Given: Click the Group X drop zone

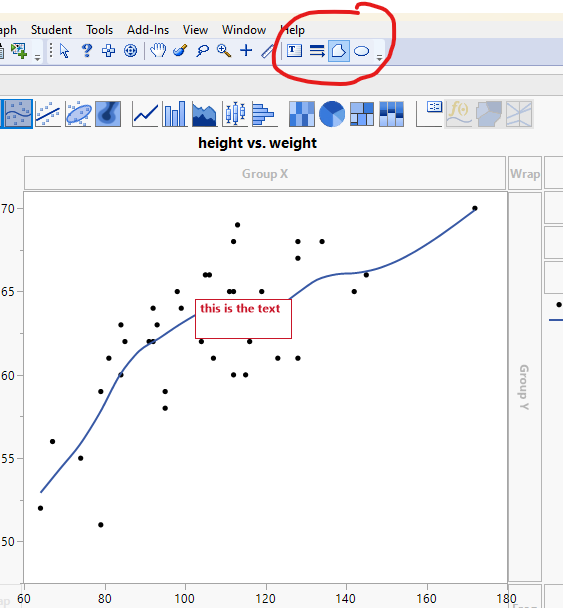Looking at the screenshot, I should coord(265,173).
